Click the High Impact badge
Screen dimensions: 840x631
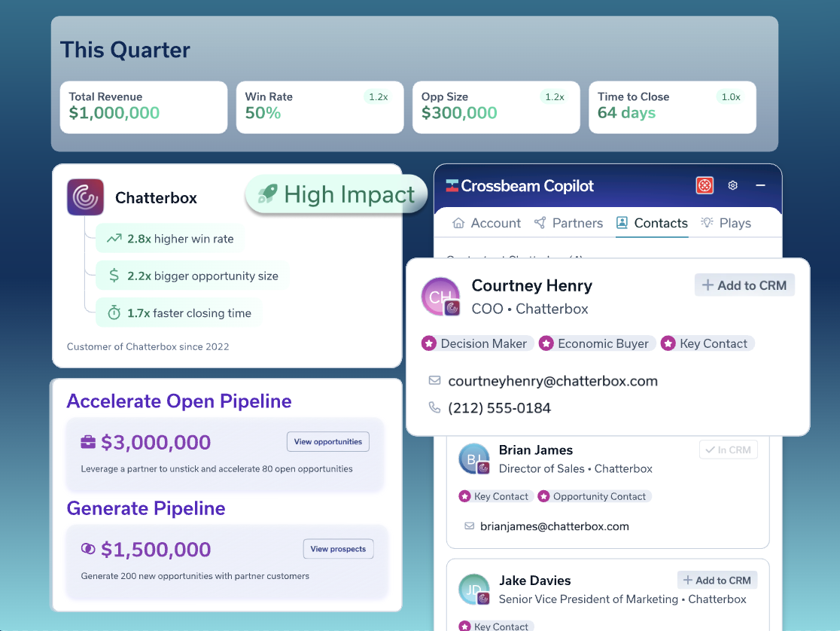click(336, 194)
